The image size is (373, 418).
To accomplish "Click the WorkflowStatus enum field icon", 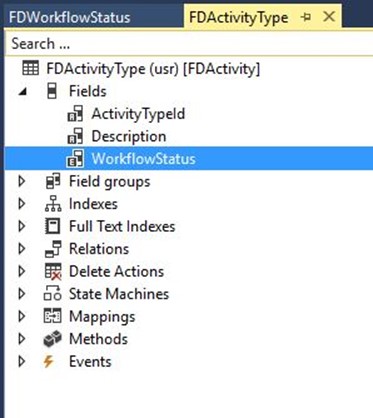I will tap(75, 158).
